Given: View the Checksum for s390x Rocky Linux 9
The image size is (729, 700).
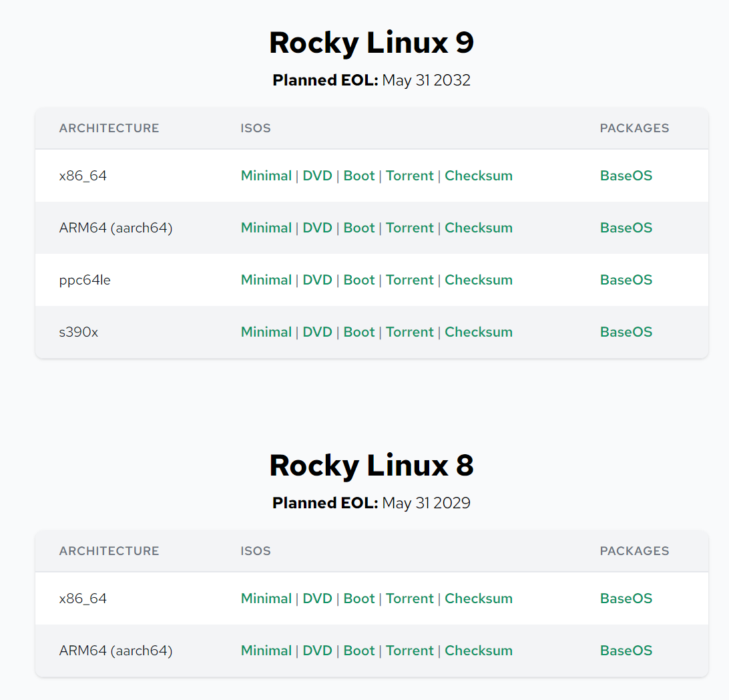Looking at the screenshot, I should 478,332.
